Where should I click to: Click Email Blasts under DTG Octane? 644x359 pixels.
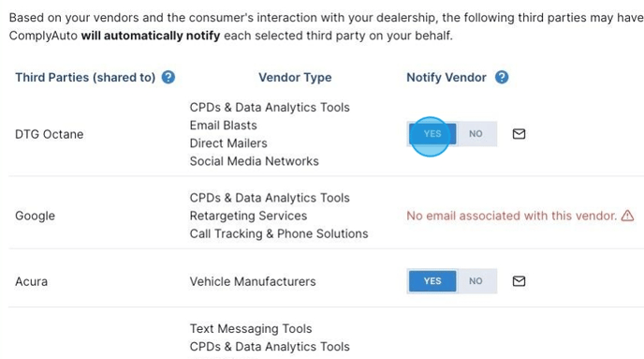[223, 125]
